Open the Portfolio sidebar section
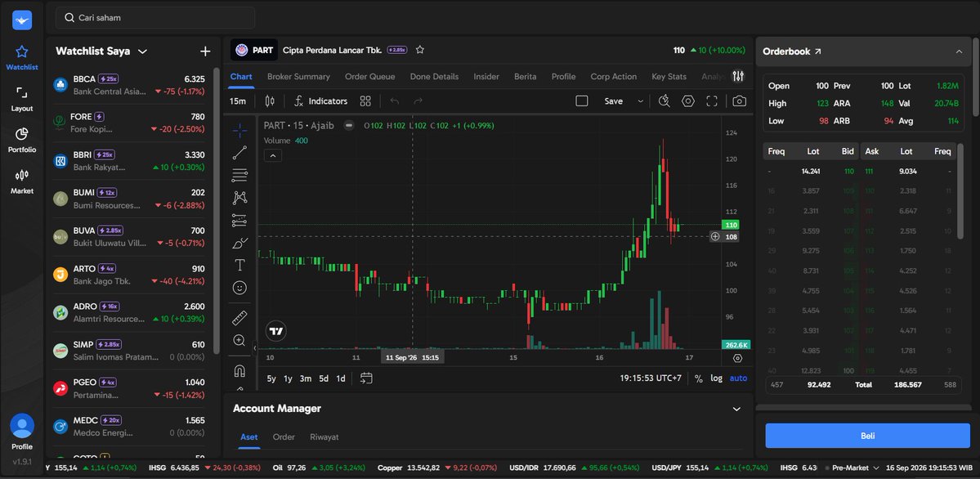This screenshot has width=980, height=479. point(22,140)
